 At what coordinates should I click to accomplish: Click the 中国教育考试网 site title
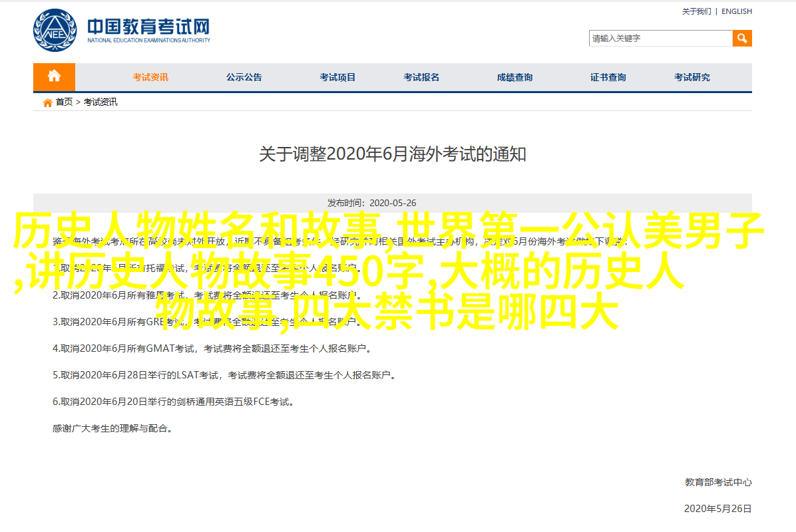point(148,27)
